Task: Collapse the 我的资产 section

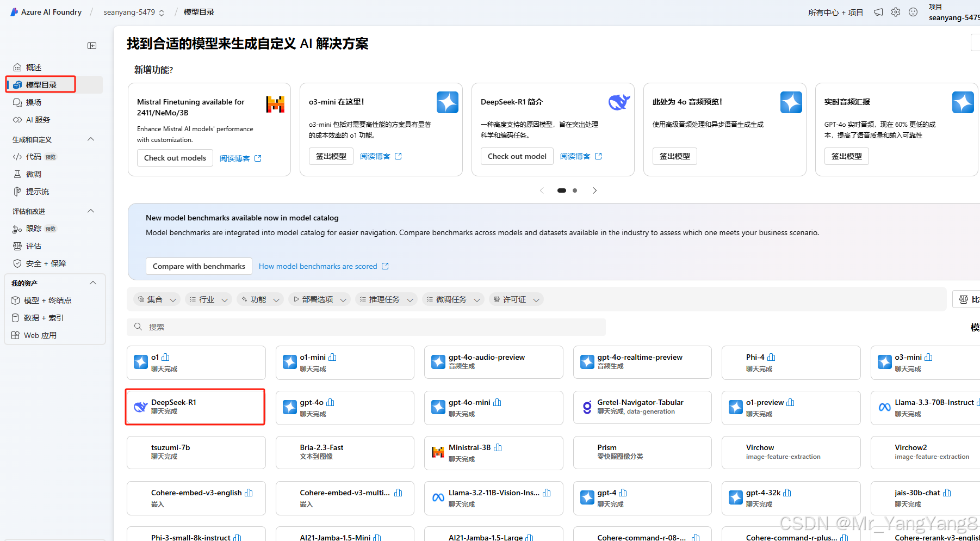Action: (x=93, y=283)
